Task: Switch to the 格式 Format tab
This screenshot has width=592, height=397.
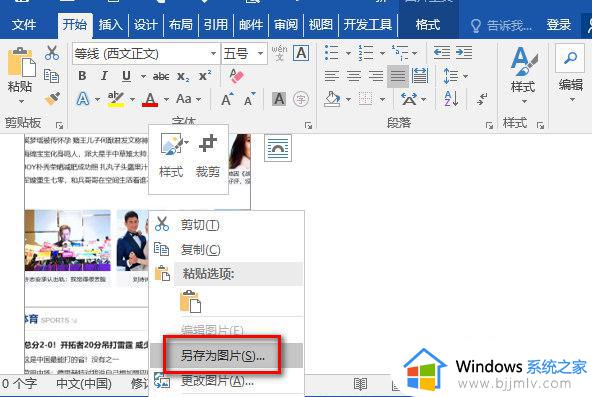Action: 427,25
